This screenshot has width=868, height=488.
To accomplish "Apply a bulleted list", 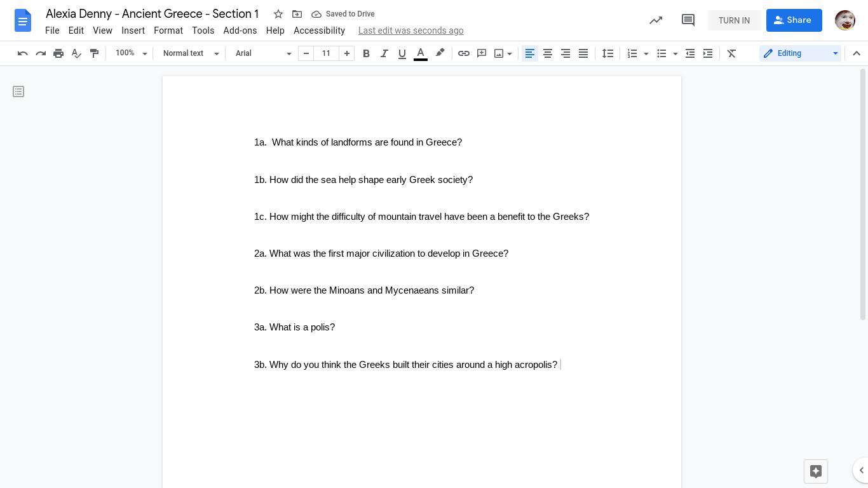I will [x=661, y=53].
